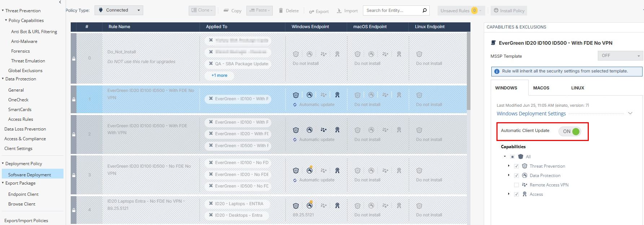Click rule 2 Windows Remote Access VPN icon
644x225 pixels.
[x=324, y=130]
